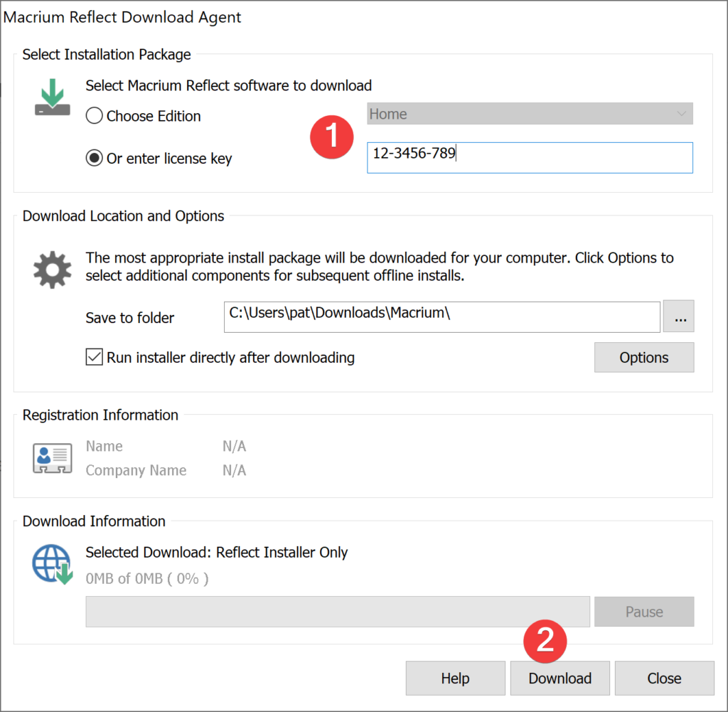728x712 pixels.
Task: Click the Close button at the bottom
Action: click(x=664, y=679)
